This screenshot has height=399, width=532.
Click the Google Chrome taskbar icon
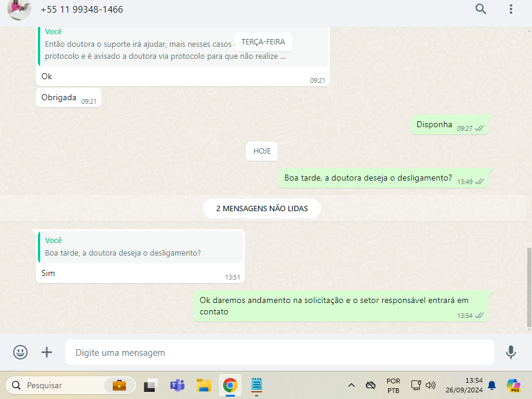[230, 385]
